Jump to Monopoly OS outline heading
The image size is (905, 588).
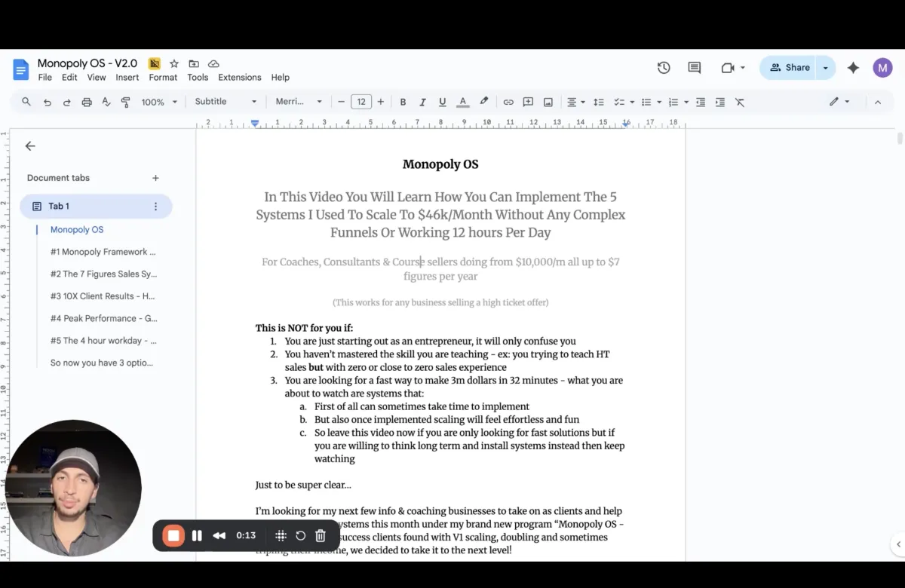77,230
